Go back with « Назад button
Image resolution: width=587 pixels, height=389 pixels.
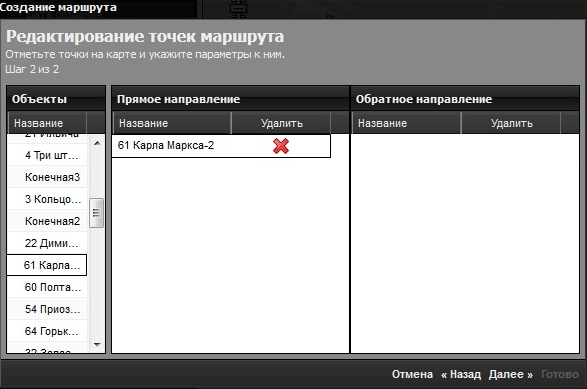click(x=461, y=374)
